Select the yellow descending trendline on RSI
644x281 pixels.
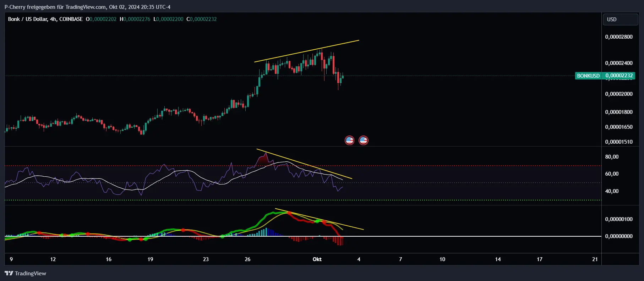[304, 164]
